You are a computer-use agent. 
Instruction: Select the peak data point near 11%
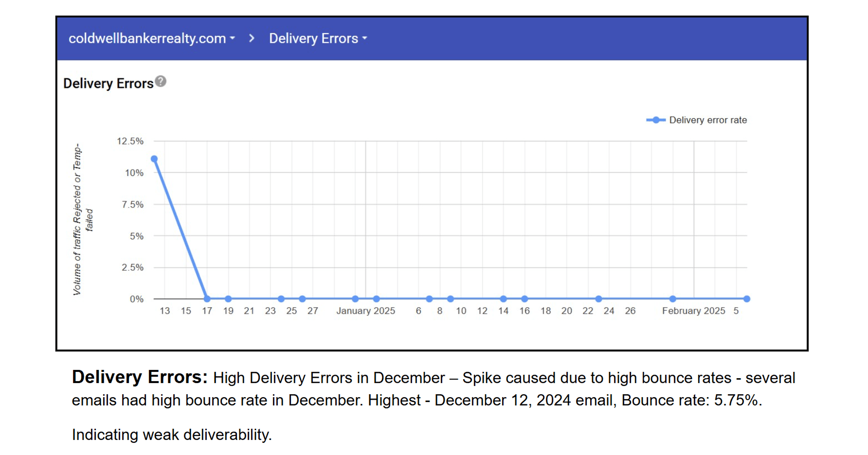click(154, 159)
